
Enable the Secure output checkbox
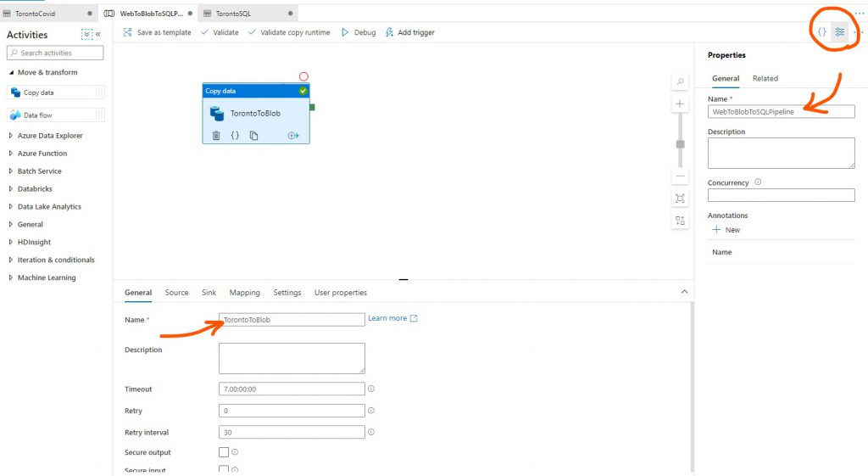(x=224, y=452)
